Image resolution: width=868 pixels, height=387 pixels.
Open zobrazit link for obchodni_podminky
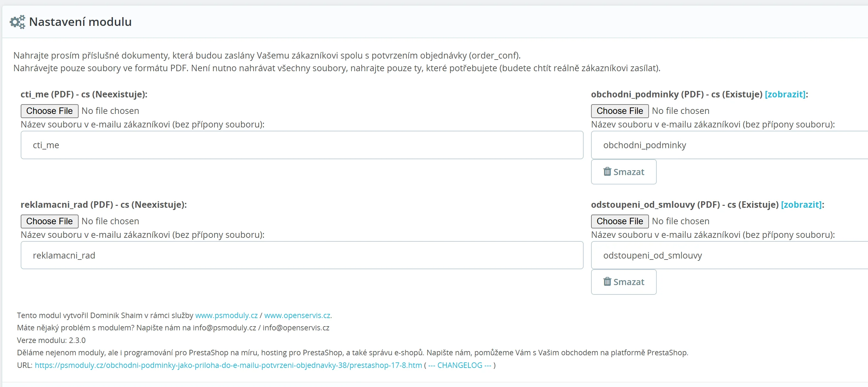point(785,94)
